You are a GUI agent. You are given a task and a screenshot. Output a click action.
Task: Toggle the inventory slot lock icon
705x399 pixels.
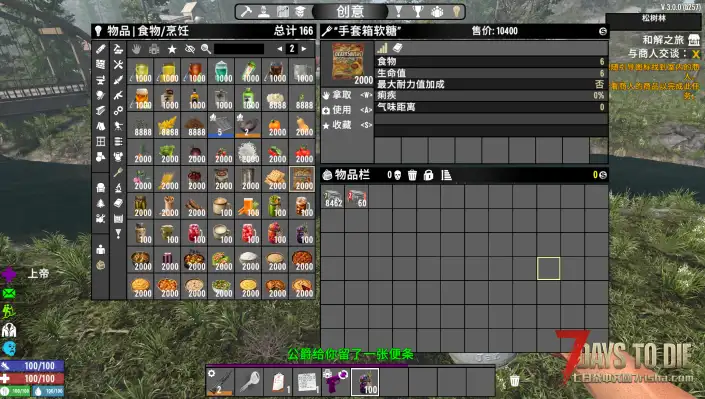click(428, 175)
